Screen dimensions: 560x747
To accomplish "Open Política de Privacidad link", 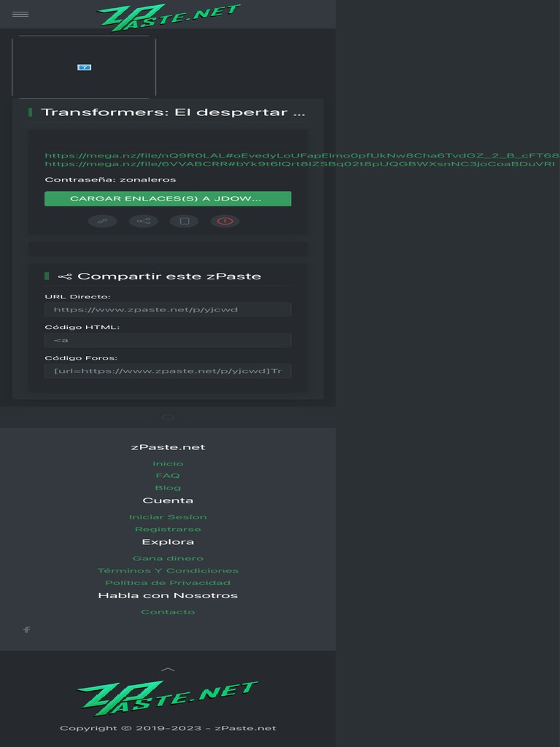I will pyautogui.click(x=168, y=583).
